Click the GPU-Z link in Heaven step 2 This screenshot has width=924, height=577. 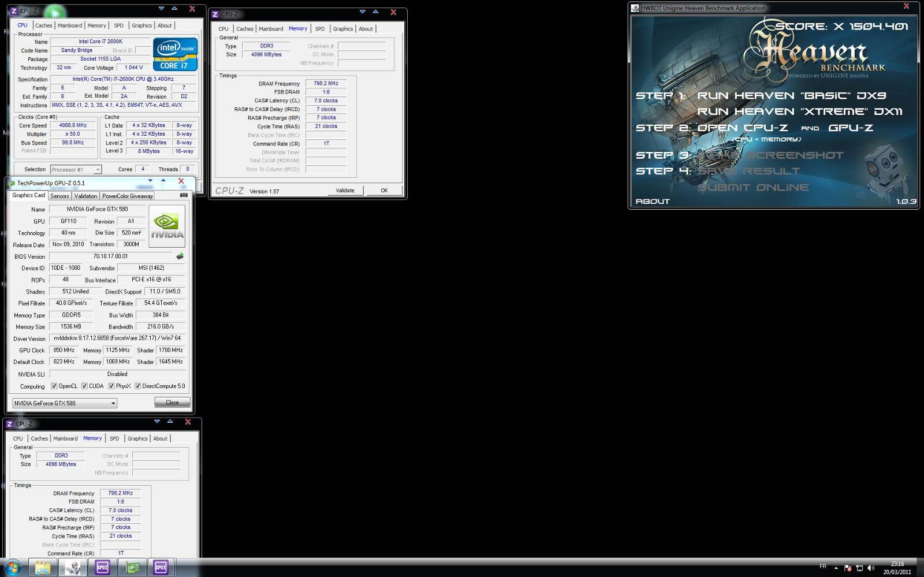click(x=851, y=128)
